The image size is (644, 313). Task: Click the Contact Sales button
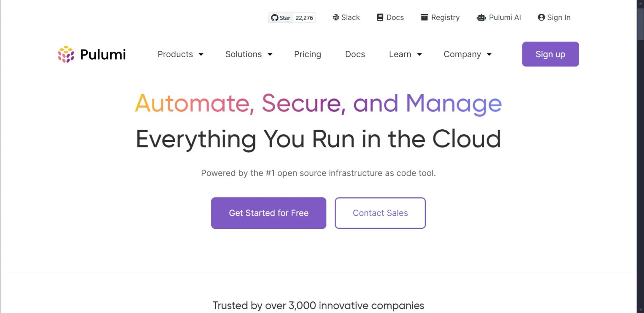coord(380,213)
